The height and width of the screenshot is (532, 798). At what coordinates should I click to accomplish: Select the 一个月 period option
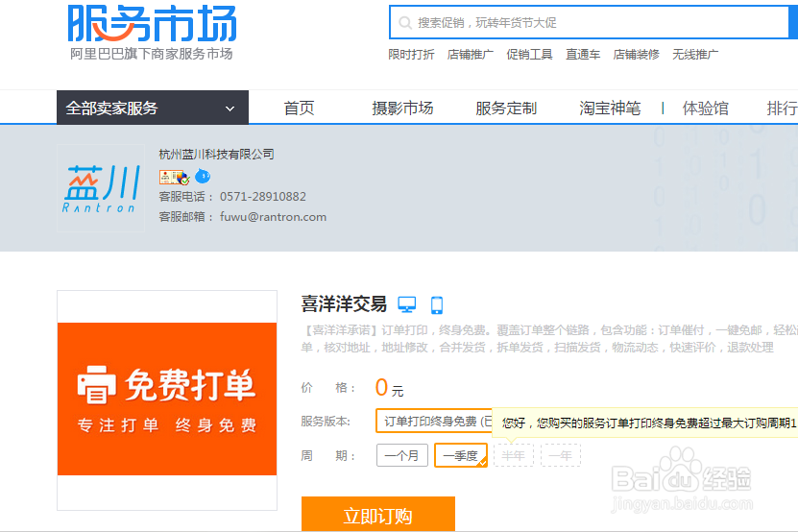(x=402, y=455)
